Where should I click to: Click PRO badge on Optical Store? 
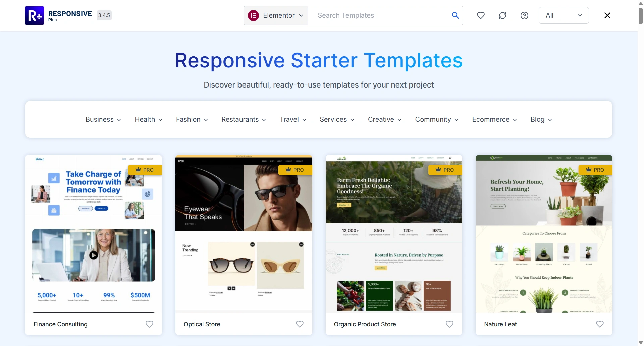pyautogui.click(x=295, y=170)
